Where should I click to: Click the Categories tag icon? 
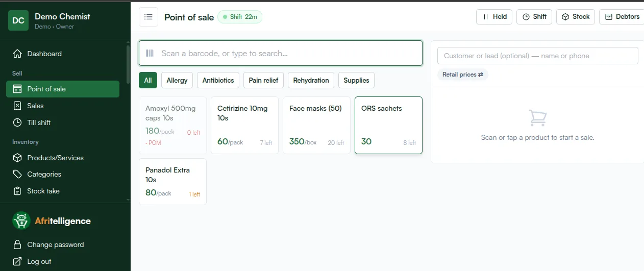pyautogui.click(x=17, y=174)
